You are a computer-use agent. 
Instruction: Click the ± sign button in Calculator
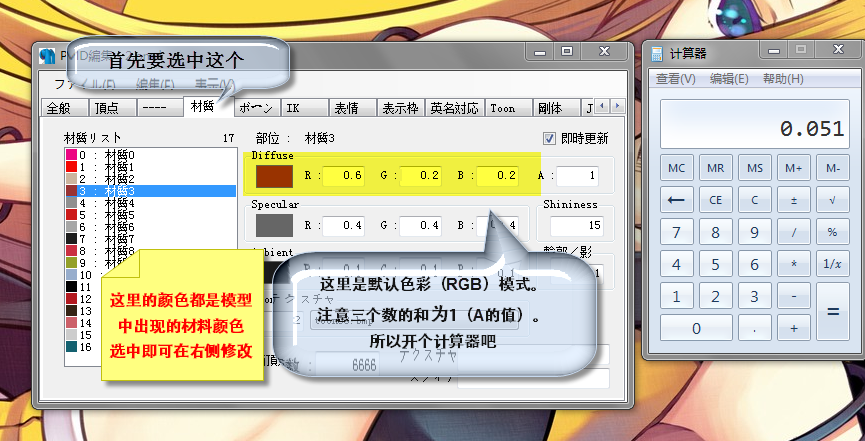[794, 200]
